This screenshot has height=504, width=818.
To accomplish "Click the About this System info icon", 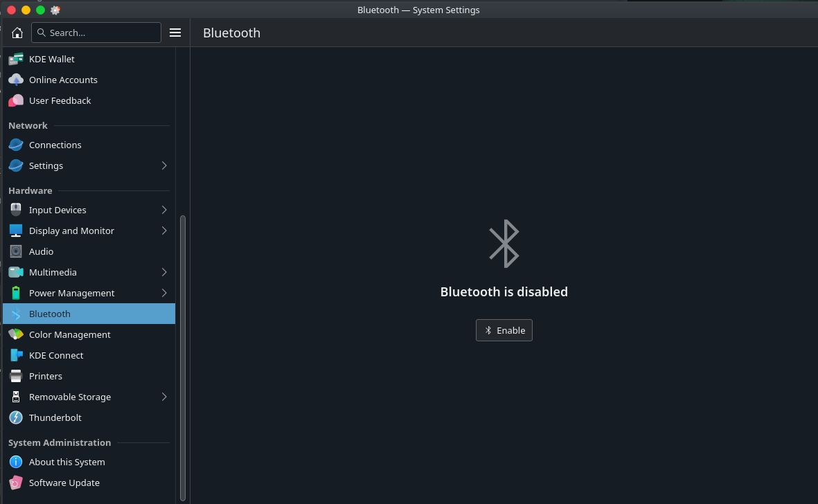I will 16,462.
